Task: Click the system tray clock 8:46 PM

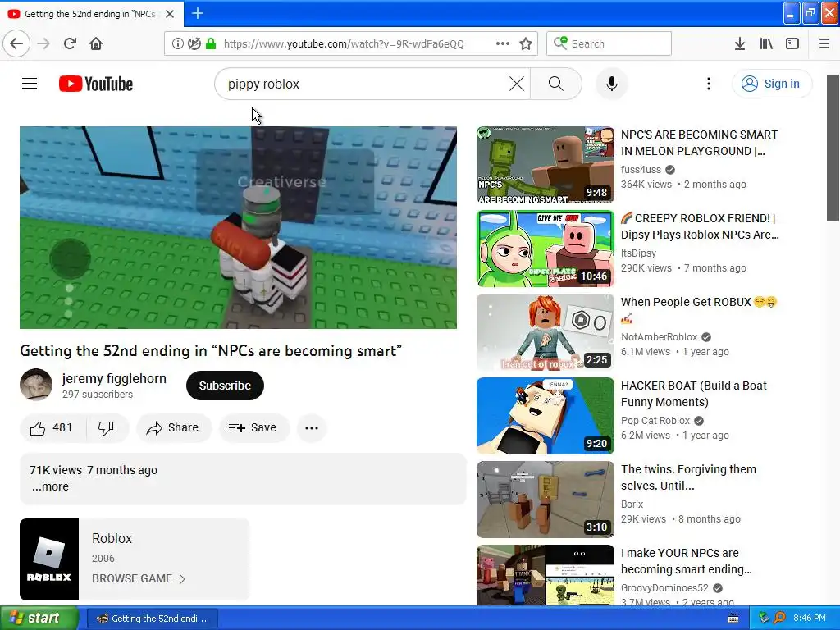Action: pyautogui.click(x=810, y=619)
